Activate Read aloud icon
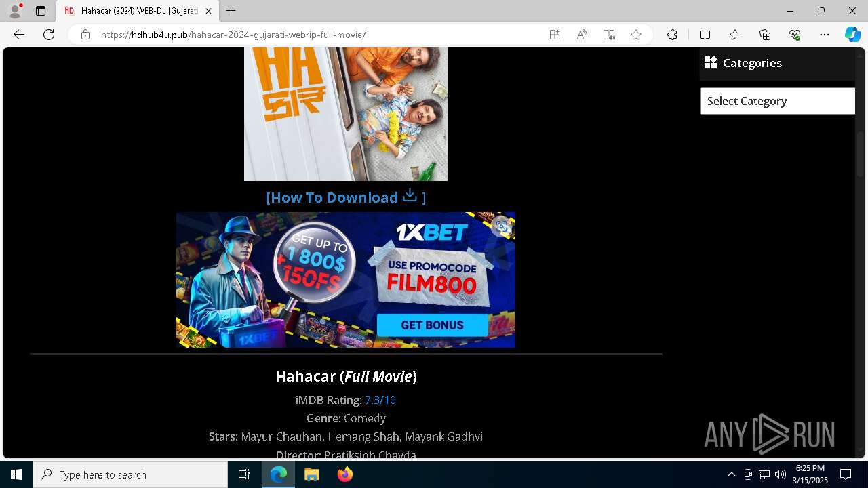The height and width of the screenshot is (488, 868). coord(582,35)
